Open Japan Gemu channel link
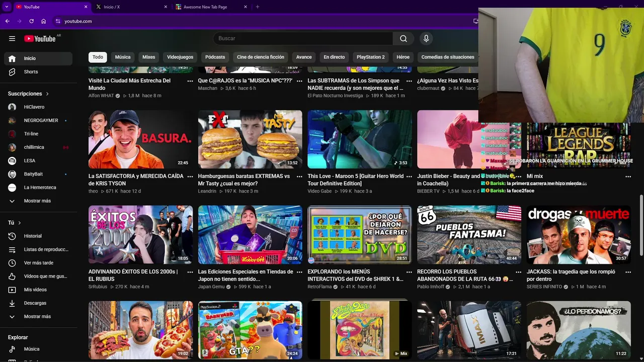Screen dimensions: 644x362 click(x=211, y=287)
